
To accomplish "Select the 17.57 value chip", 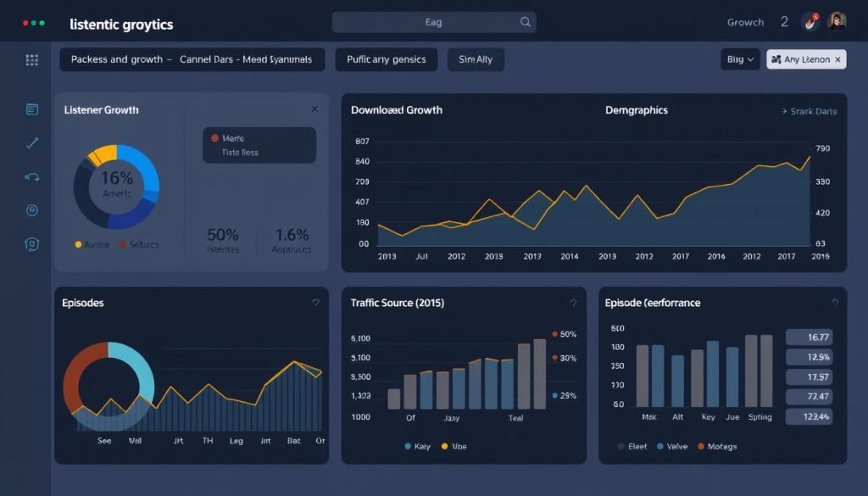I will pyautogui.click(x=809, y=377).
